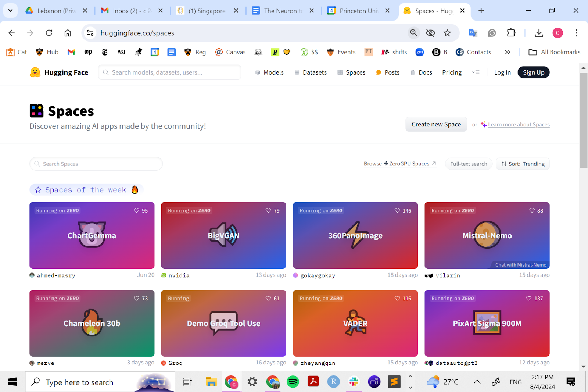
Task: Click the eye-slash tracking protection icon
Action: [430, 33]
